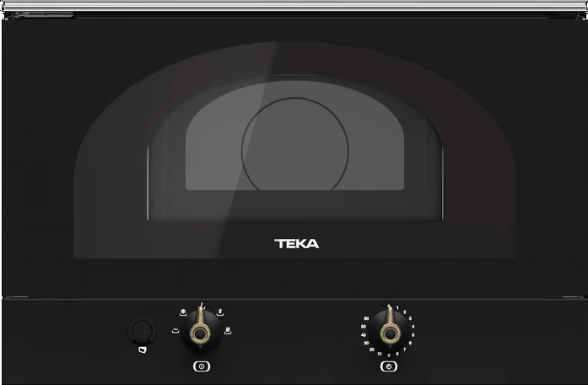The image size is (588, 385).
Task: Select the 1 minute mark on timer
Action: (398, 309)
